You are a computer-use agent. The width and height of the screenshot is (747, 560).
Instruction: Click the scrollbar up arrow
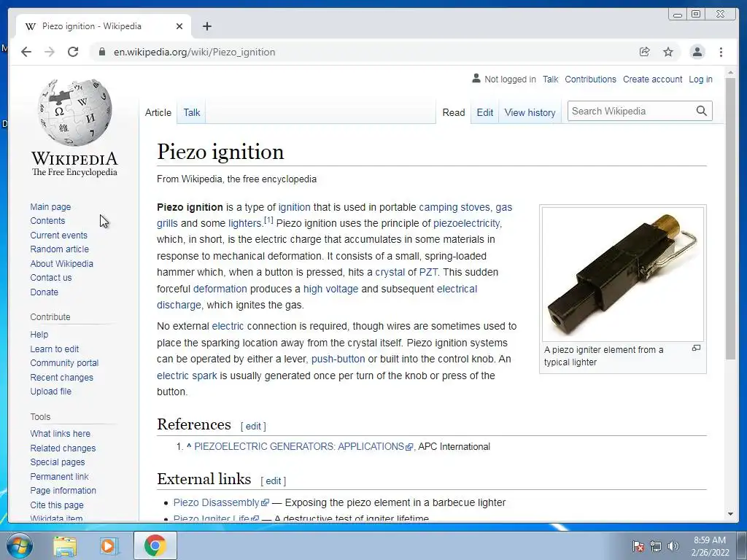point(730,74)
